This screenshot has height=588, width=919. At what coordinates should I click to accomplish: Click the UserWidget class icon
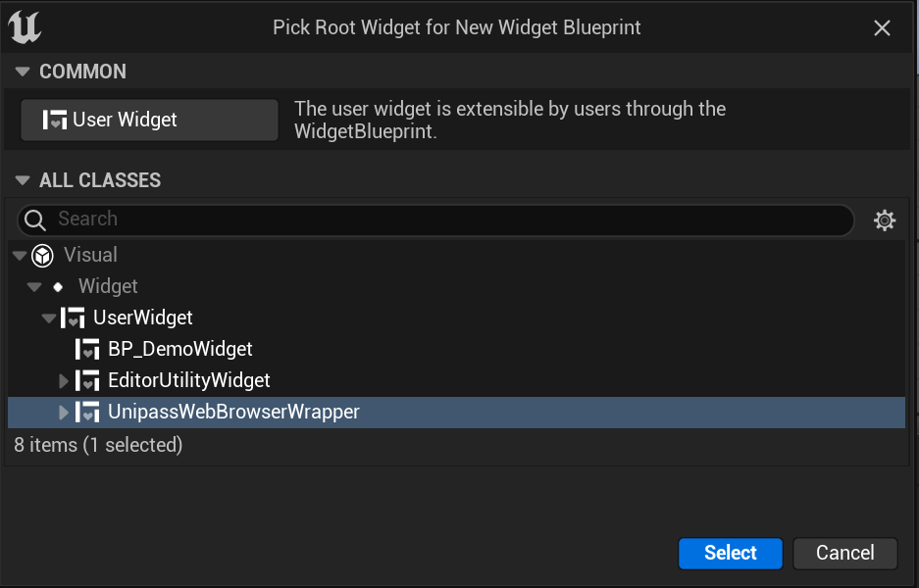point(74,318)
